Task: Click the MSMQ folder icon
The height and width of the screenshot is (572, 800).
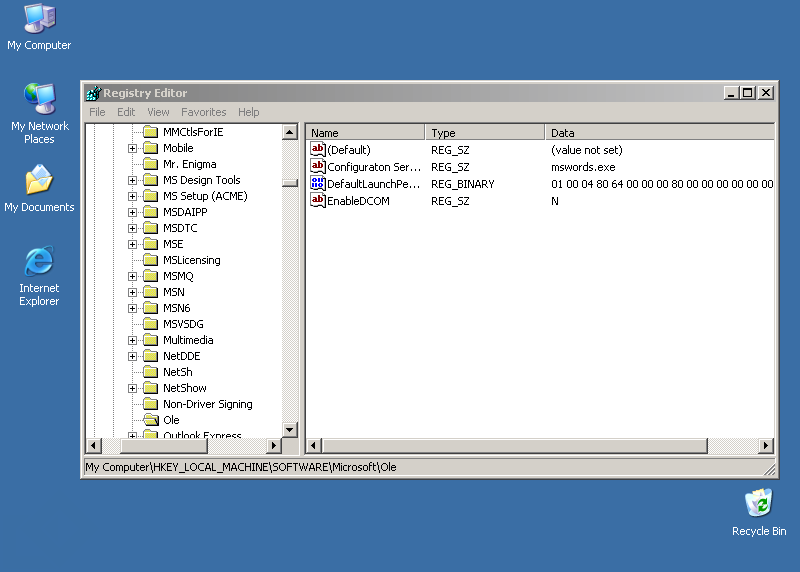Action: click(151, 276)
